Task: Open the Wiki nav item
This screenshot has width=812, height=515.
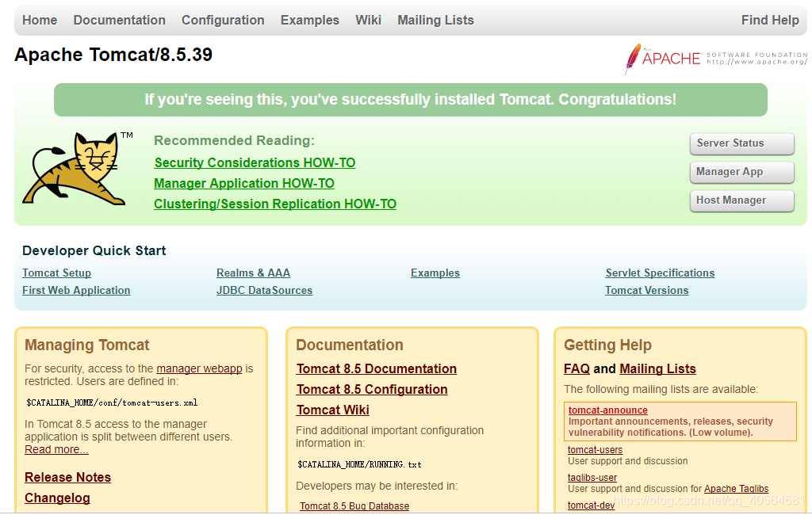Action: pyautogui.click(x=368, y=20)
